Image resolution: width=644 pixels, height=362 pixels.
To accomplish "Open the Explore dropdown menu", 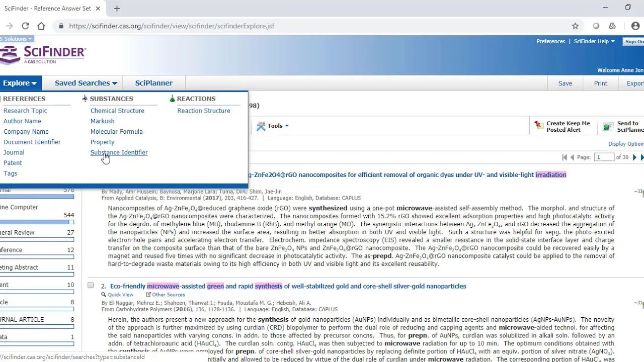I will click(19, 83).
